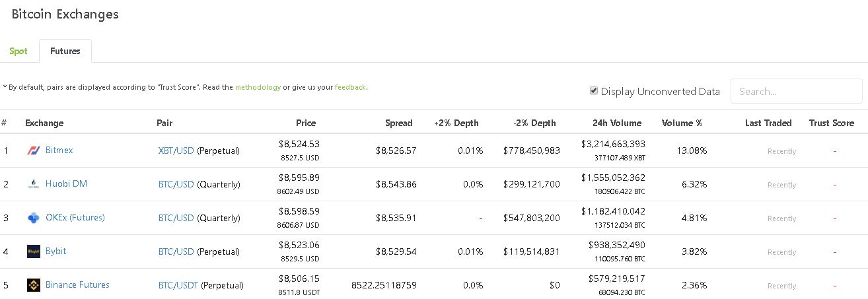Select the Futures tab
This screenshot has height=299, width=868.
[x=65, y=51]
